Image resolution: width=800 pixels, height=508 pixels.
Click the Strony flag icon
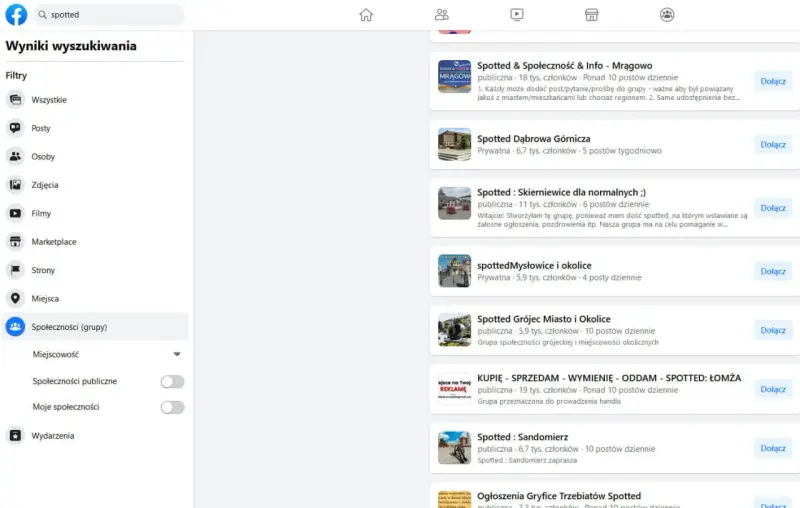tap(15, 270)
